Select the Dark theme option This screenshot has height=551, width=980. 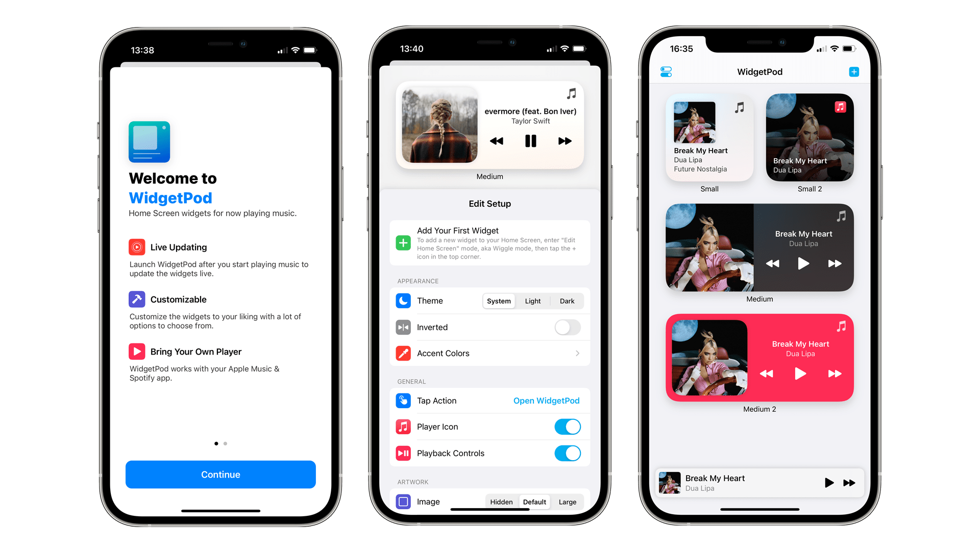[568, 302]
